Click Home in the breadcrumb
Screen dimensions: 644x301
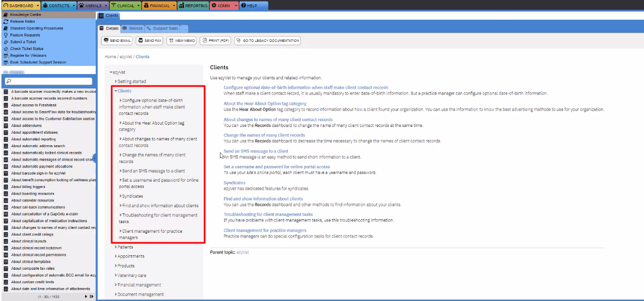(x=110, y=57)
